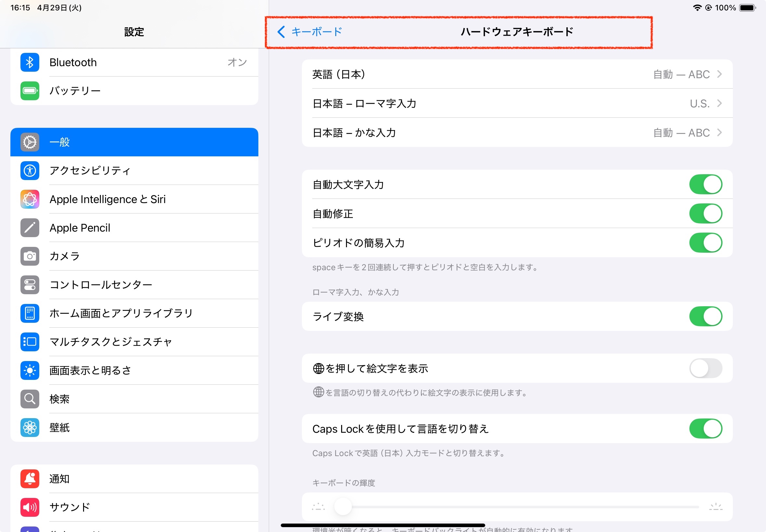Tap the Apple Pencil icon
This screenshot has width=766, height=532.
click(30, 228)
